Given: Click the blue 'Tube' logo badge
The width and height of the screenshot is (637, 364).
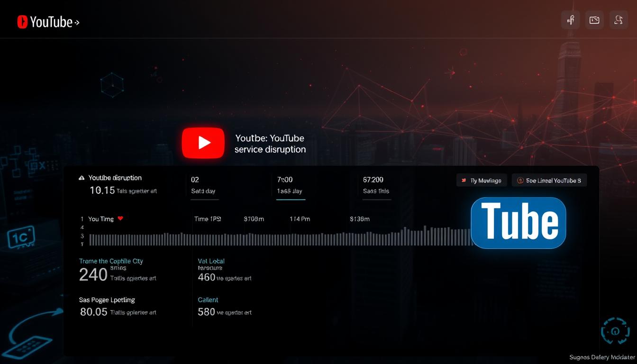Looking at the screenshot, I should pyautogui.click(x=519, y=223).
